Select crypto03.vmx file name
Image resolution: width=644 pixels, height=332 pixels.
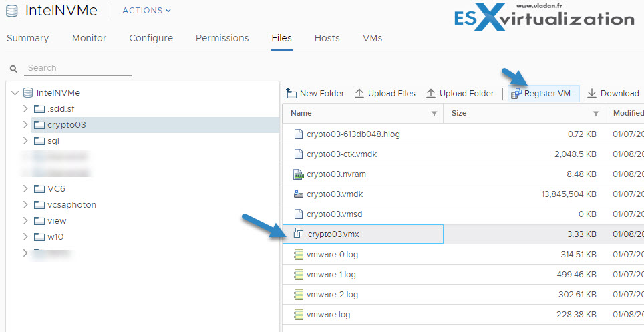[x=333, y=234]
